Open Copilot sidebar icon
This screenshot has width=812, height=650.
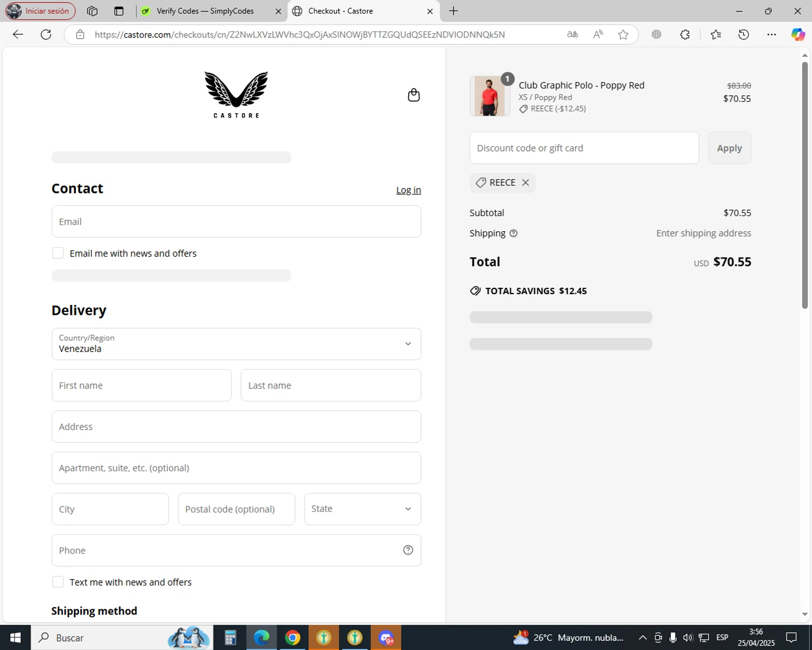click(x=798, y=35)
